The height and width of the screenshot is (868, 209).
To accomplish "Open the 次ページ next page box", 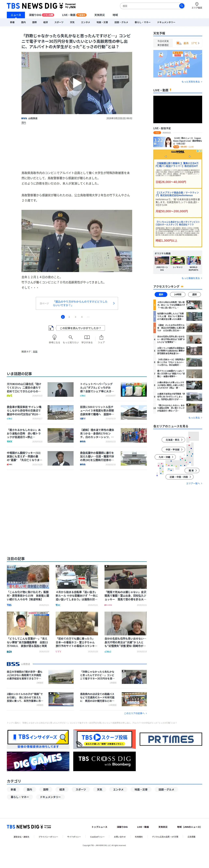I will 77,303.
